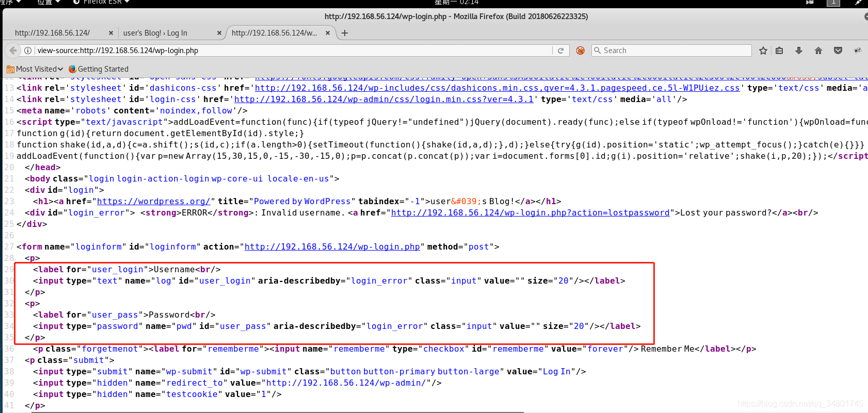Click 'login login-action-login wp-core-ui locale-en-us' body class

tap(209, 179)
